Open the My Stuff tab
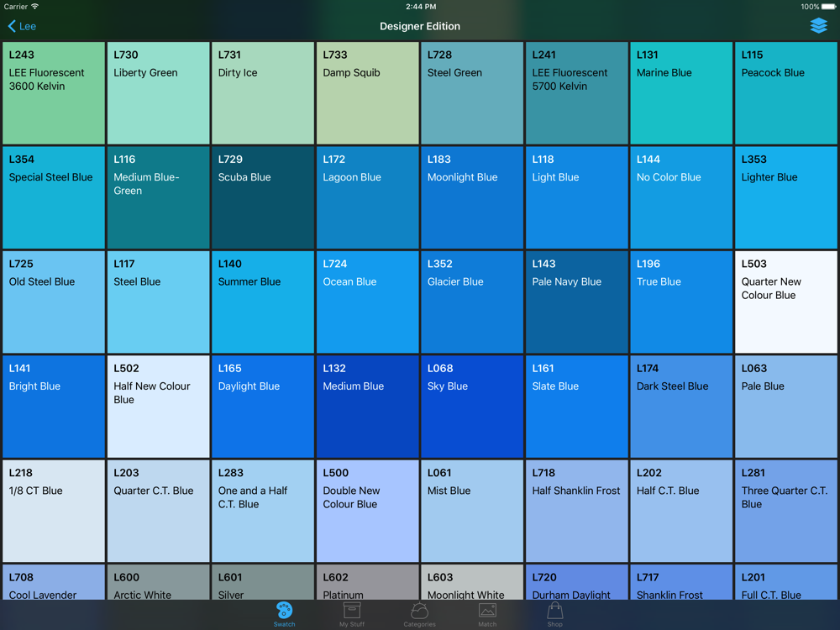Screen dimensions: 840x630 [352, 614]
